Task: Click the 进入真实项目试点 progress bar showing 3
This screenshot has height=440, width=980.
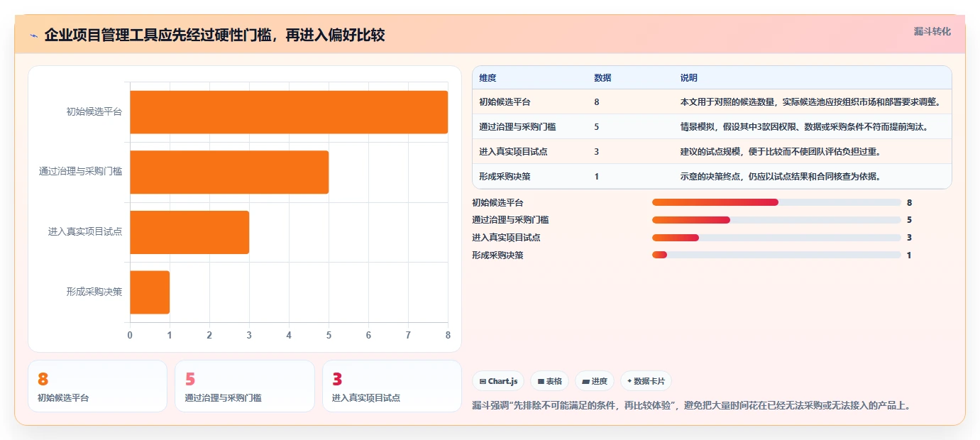Action: point(776,238)
